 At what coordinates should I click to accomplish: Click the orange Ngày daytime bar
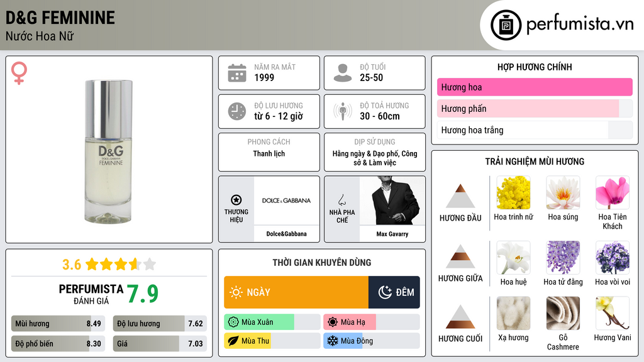click(296, 292)
